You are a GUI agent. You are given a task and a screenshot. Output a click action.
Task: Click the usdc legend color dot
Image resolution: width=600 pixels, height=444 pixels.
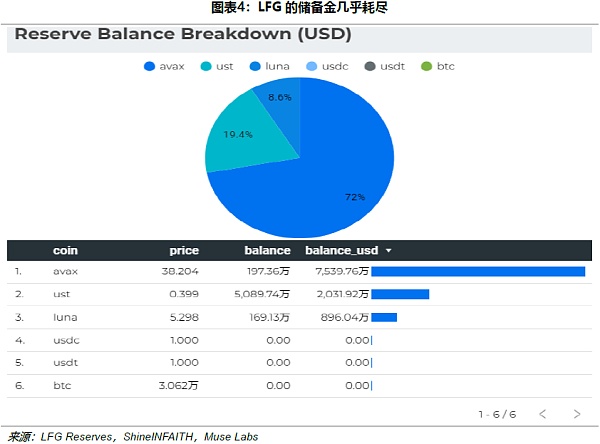pyautogui.click(x=311, y=66)
